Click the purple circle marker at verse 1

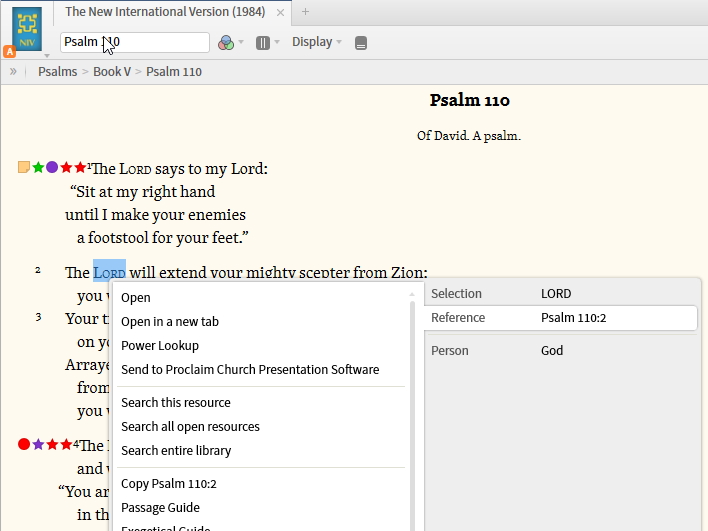coord(52,167)
